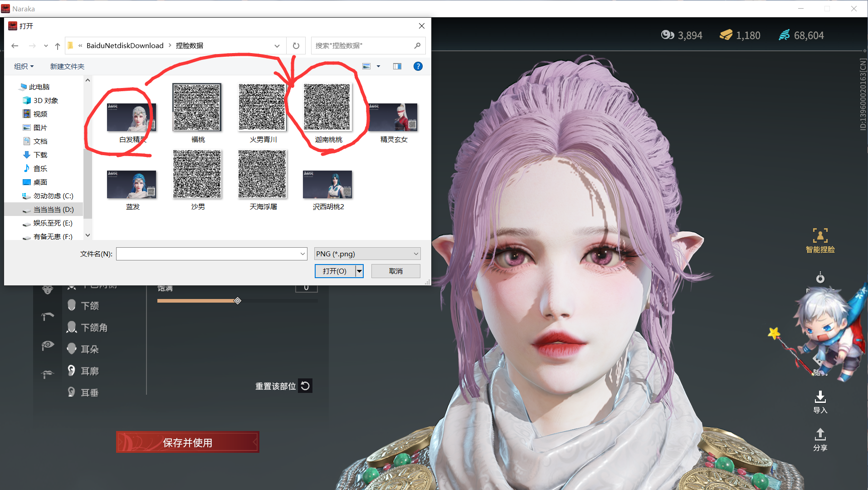
Task: Open the recent locations dropdown
Action: coord(46,46)
